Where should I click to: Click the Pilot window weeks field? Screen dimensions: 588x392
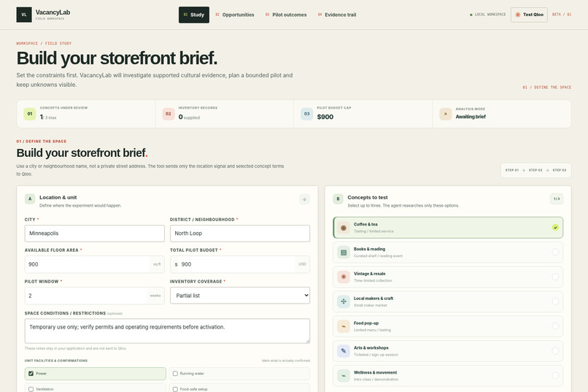95,296
